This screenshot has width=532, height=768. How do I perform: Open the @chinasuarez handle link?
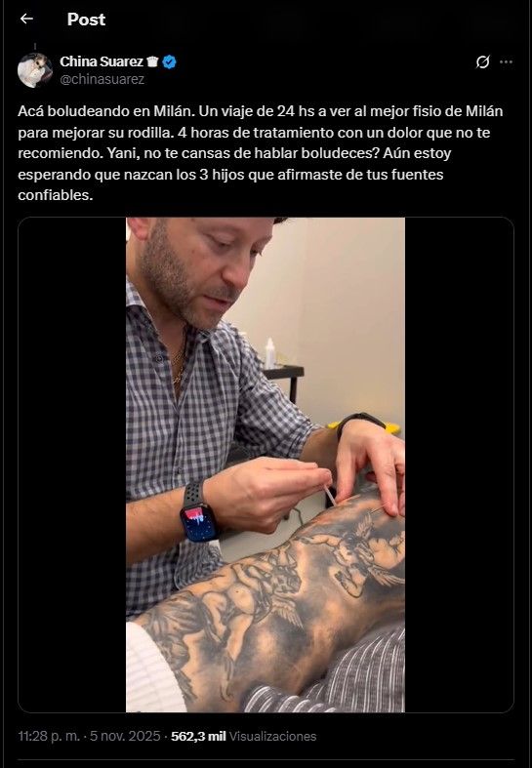[102, 79]
